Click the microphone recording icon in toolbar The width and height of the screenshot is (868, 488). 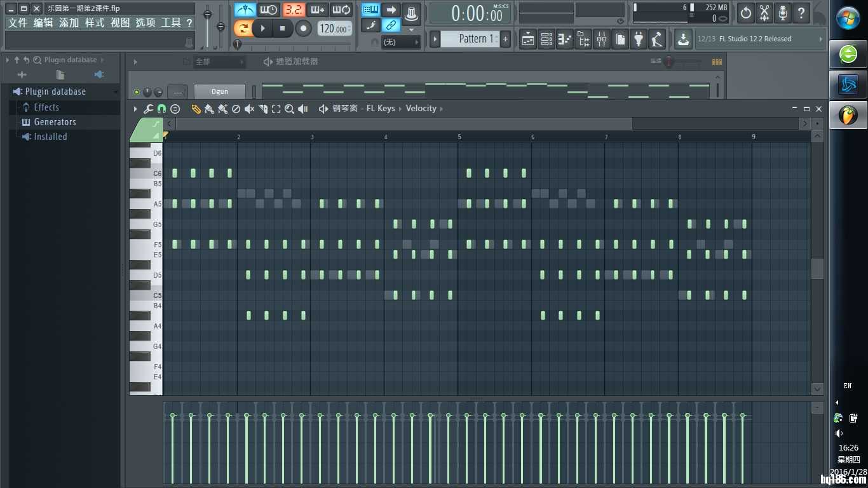pos(783,12)
